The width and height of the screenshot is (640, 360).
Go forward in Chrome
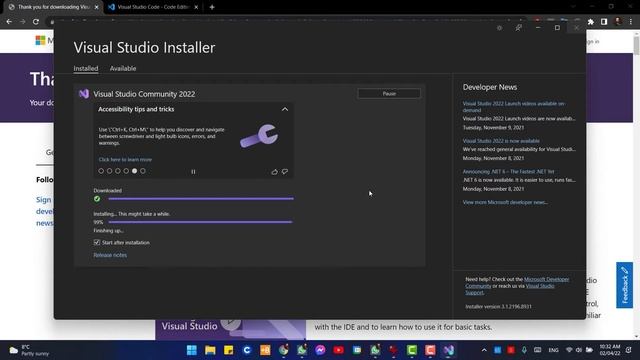[22, 22]
